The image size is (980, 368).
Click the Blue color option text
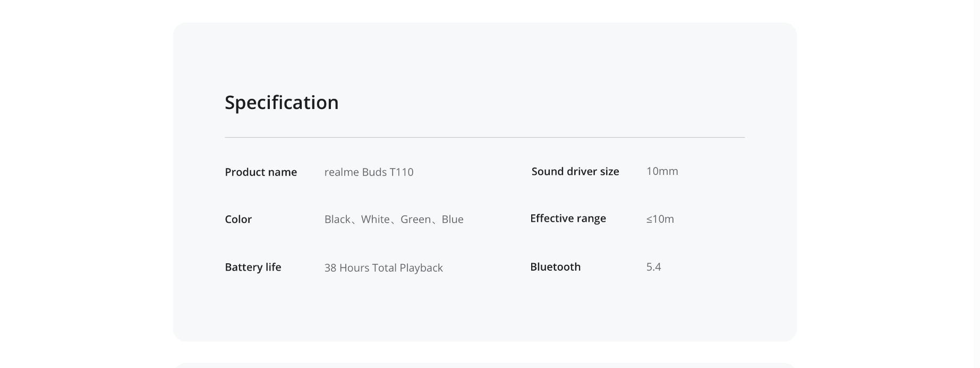453,220
